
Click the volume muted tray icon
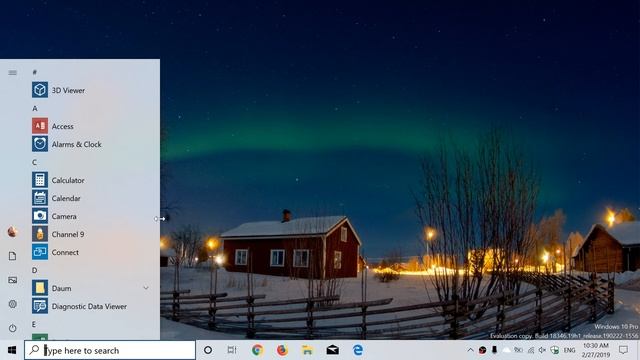(x=542, y=350)
